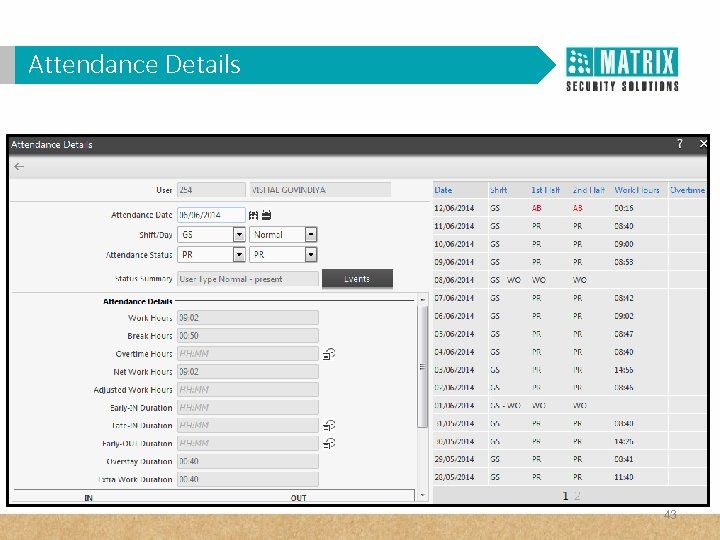Select the 03/06/2014 row with 14:55 hours
This screenshot has height=540, width=720.
tap(570, 370)
